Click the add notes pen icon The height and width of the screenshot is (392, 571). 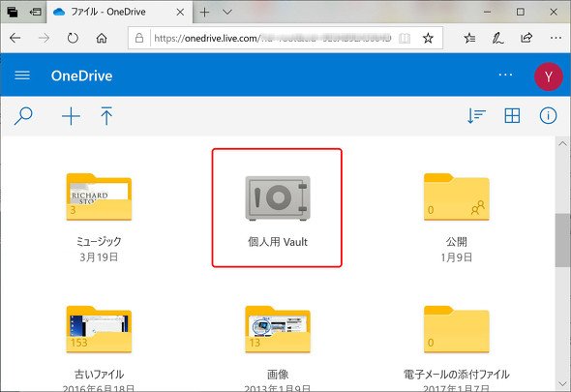[x=497, y=38]
